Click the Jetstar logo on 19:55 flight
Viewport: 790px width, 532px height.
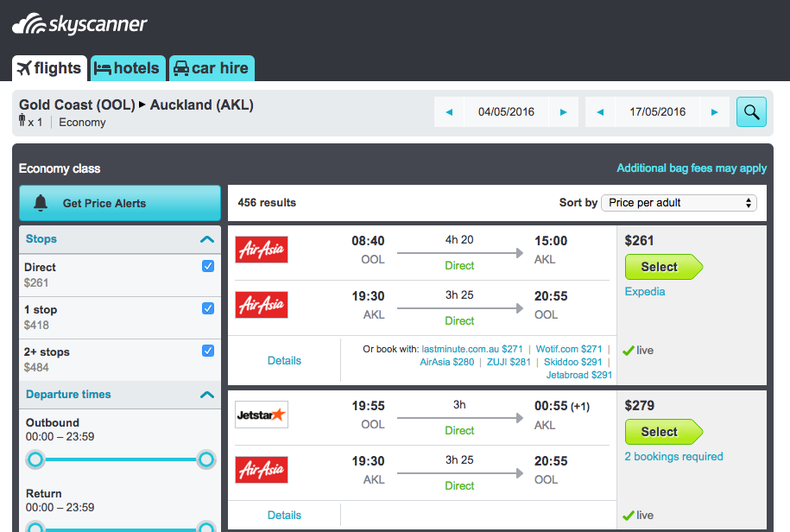click(x=262, y=415)
